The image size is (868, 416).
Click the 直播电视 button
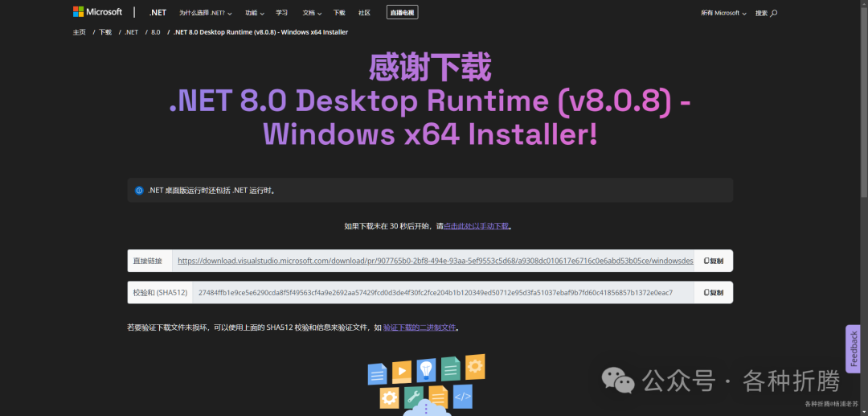(402, 12)
